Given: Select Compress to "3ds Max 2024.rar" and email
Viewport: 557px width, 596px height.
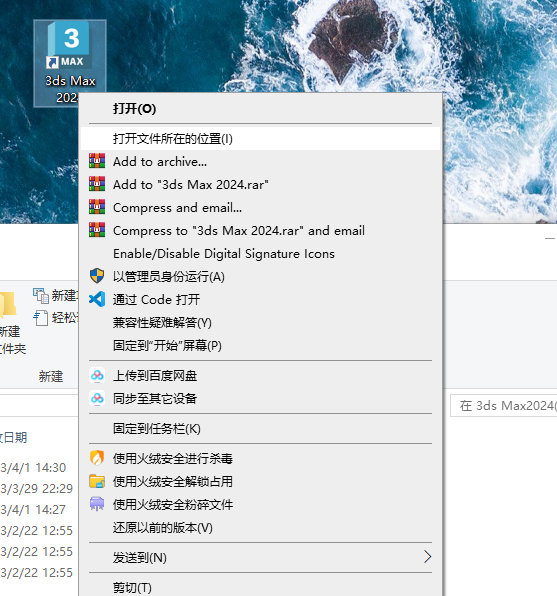Looking at the screenshot, I should 260,230.
